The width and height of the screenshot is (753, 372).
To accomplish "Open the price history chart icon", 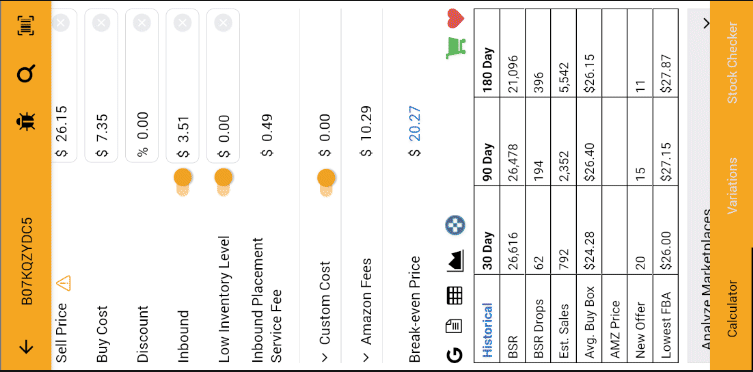I will point(454,262).
